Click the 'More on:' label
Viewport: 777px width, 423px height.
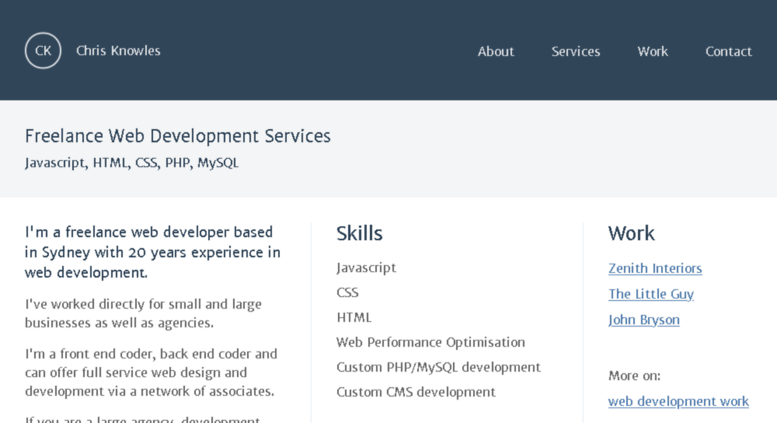click(634, 375)
